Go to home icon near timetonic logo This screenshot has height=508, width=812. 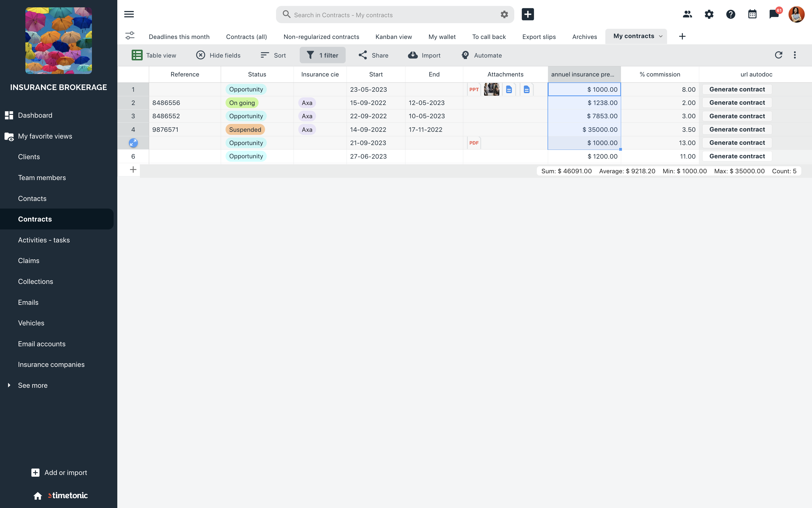click(37, 496)
